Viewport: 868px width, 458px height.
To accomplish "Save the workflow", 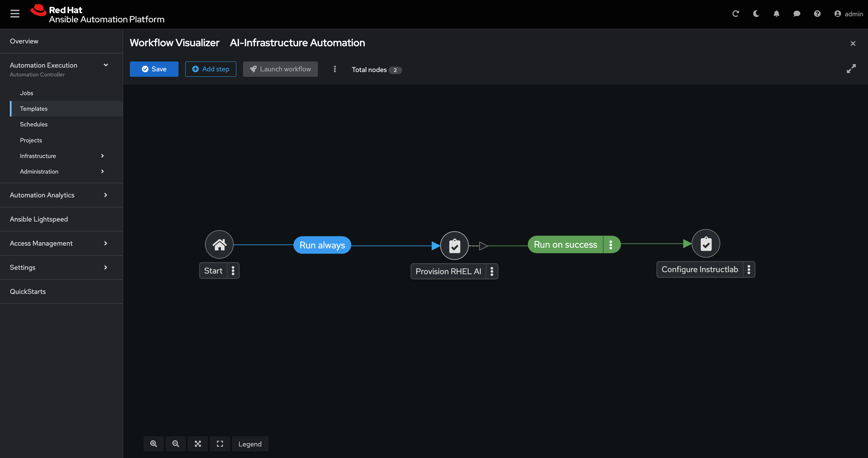I will point(154,69).
